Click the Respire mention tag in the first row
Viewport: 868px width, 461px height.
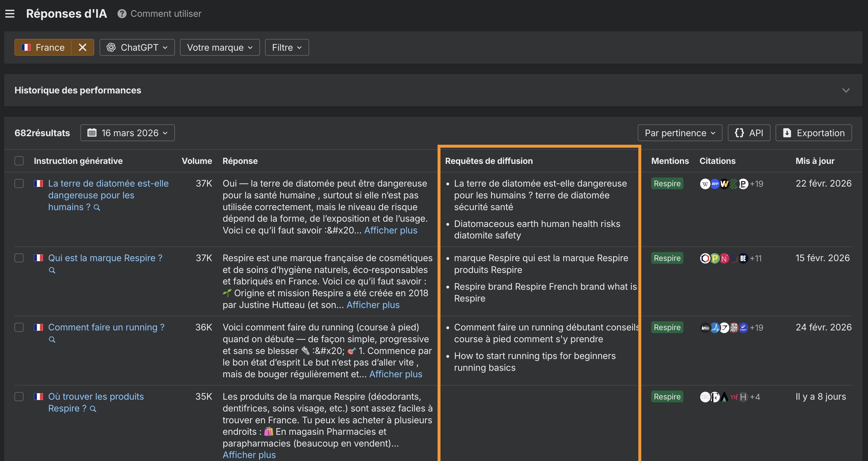tap(667, 183)
